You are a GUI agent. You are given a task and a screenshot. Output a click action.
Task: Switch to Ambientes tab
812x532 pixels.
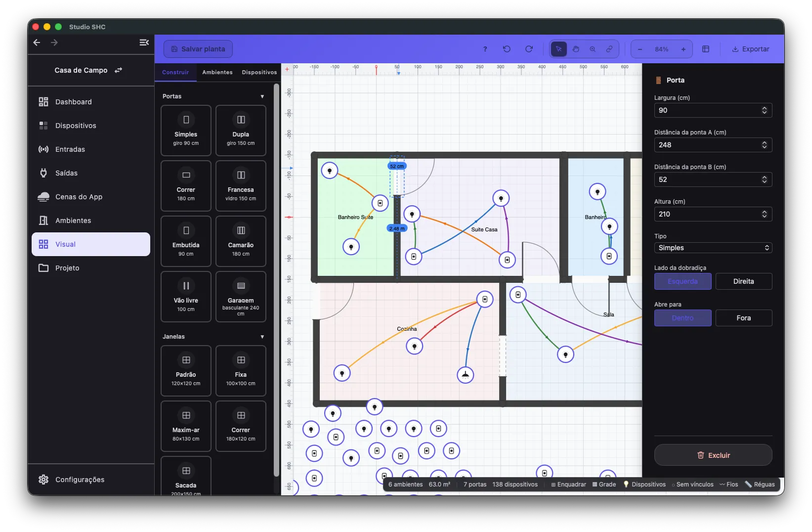[217, 72]
